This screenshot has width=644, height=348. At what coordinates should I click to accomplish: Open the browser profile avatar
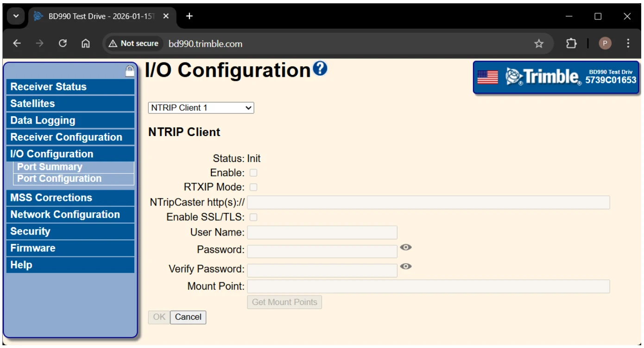[605, 43]
